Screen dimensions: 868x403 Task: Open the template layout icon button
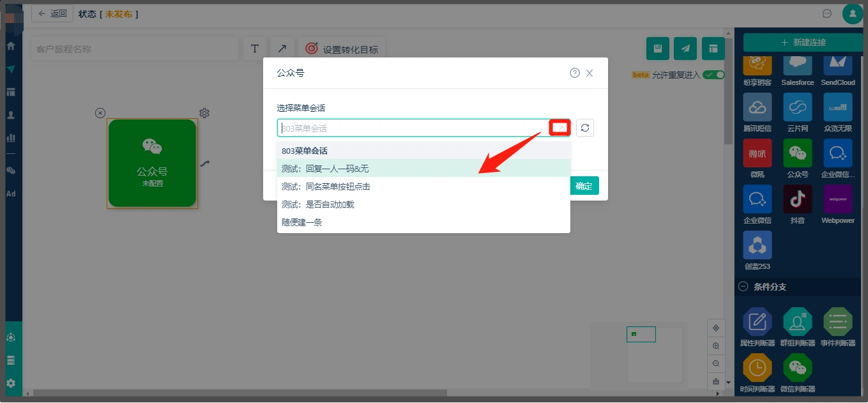713,49
